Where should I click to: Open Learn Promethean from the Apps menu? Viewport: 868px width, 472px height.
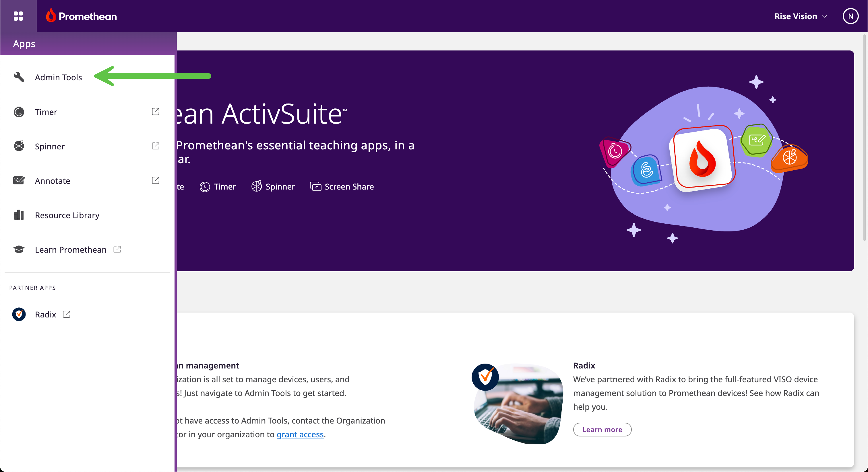[71, 249]
